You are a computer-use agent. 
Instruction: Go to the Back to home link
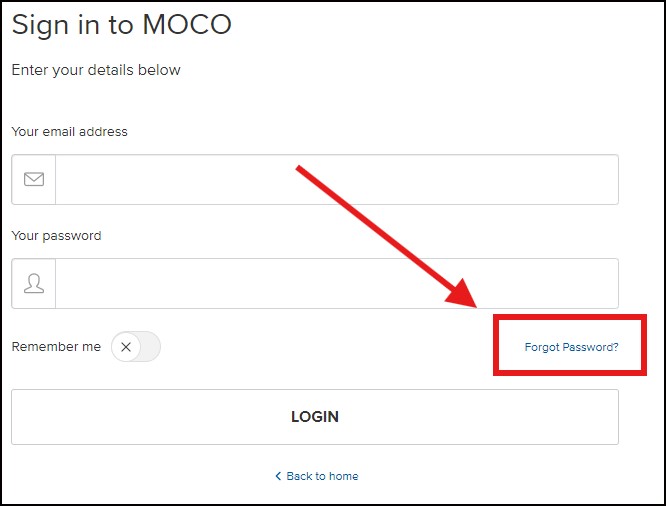click(322, 476)
